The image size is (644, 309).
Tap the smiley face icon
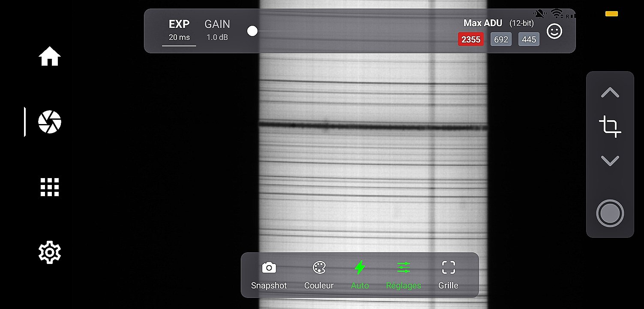pyautogui.click(x=554, y=31)
